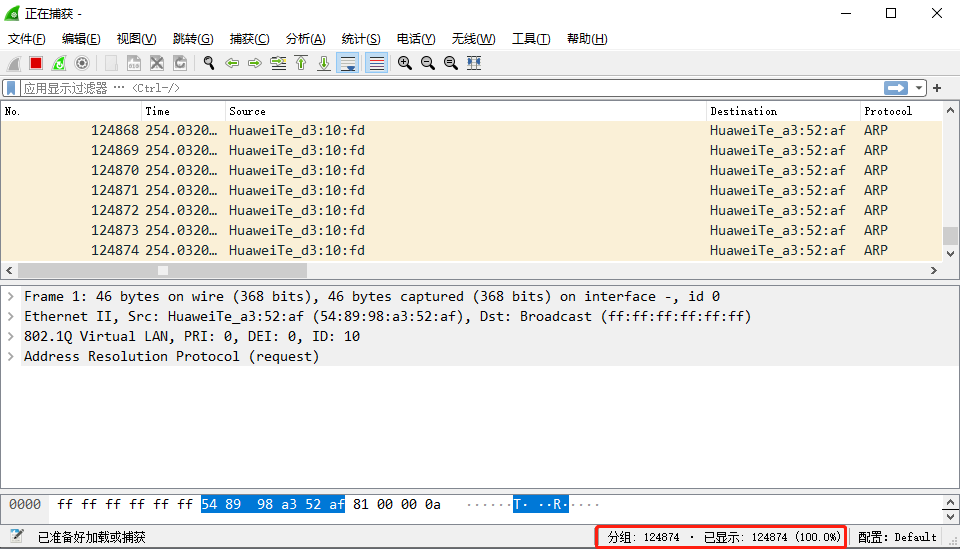Open the 编辑(E) menu
Image resolution: width=960 pixels, height=549 pixels.
click(81, 39)
